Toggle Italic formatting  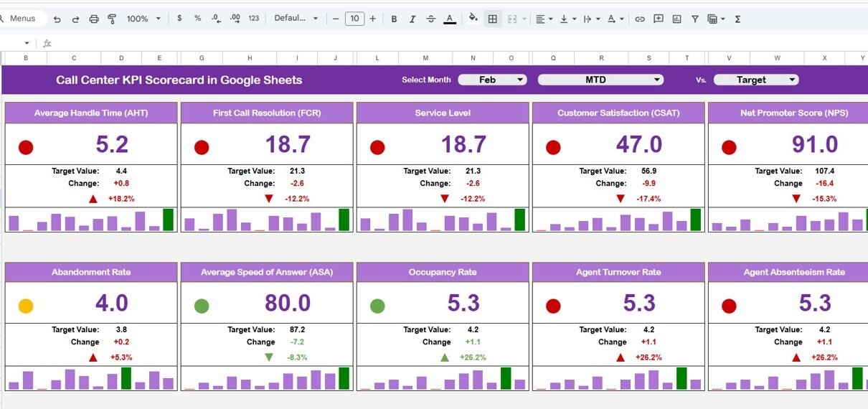coord(412,19)
